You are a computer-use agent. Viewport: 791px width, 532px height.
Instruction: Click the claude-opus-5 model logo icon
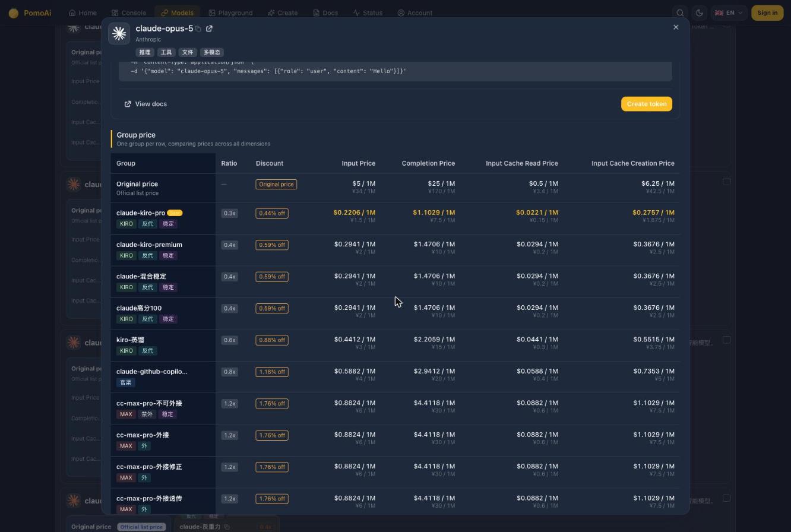pos(119,33)
